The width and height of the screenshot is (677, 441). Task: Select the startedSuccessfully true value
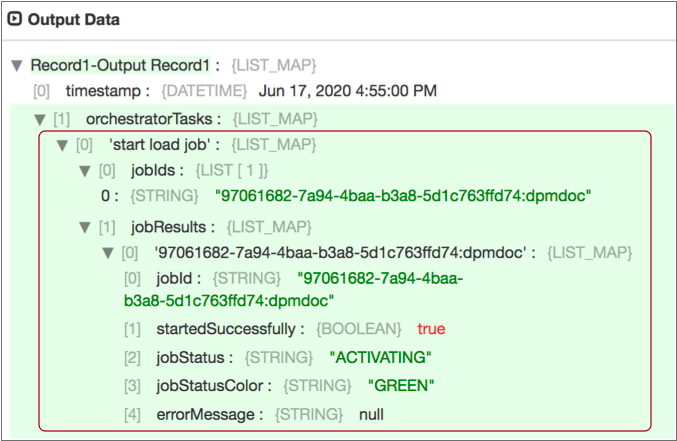pyautogui.click(x=431, y=328)
